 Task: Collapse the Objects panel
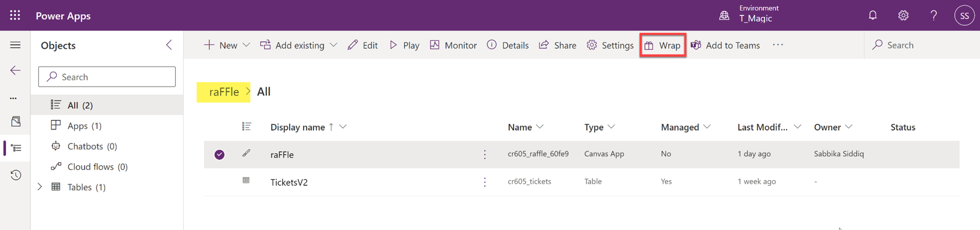coord(169,45)
